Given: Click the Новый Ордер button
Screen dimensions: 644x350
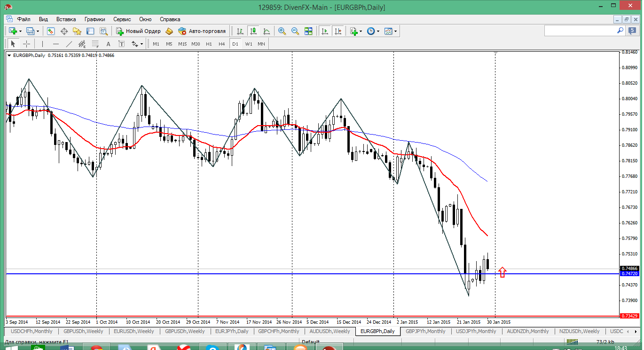Looking at the screenshot, I should (x=138, y=31).
